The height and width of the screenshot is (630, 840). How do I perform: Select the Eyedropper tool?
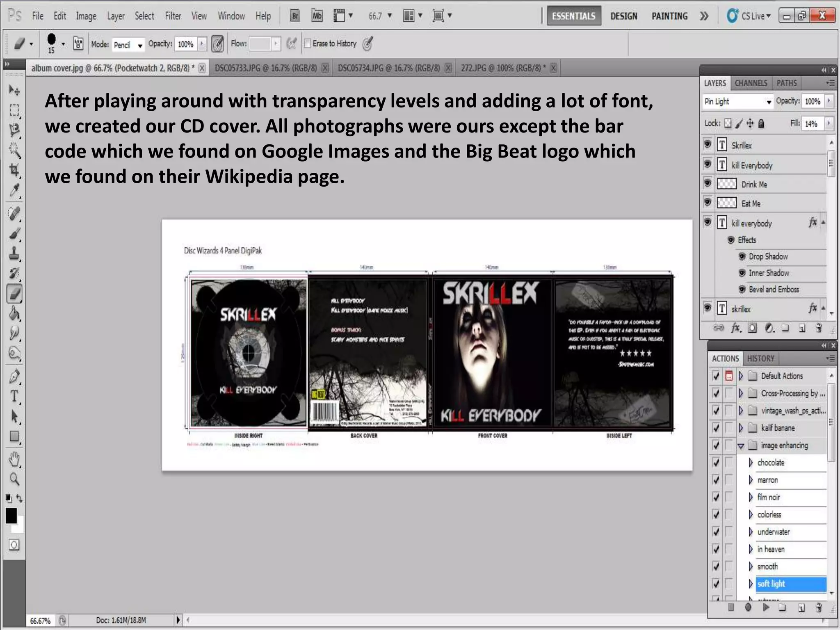pyautogui.click(x=14, y=190)
